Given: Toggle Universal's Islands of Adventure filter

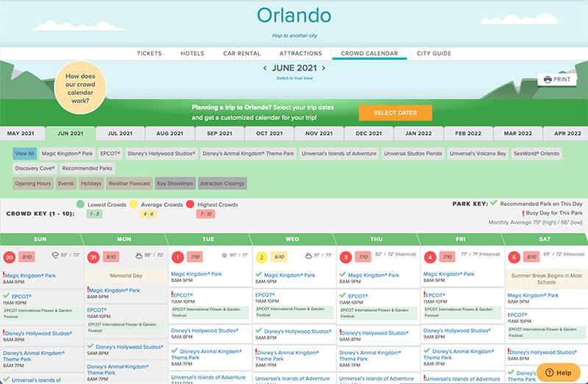Looking at the screenshot, I should point(339,154).
